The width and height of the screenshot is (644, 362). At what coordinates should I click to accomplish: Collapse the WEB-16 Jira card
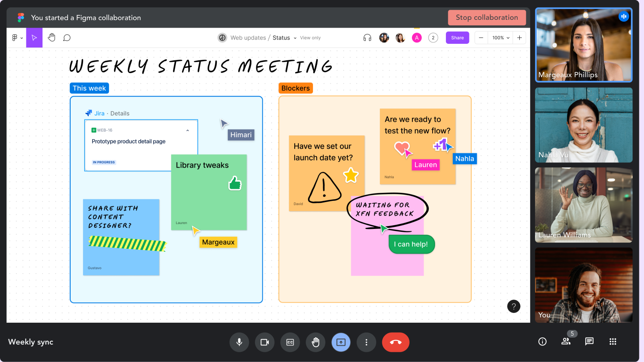pos(188,130)
